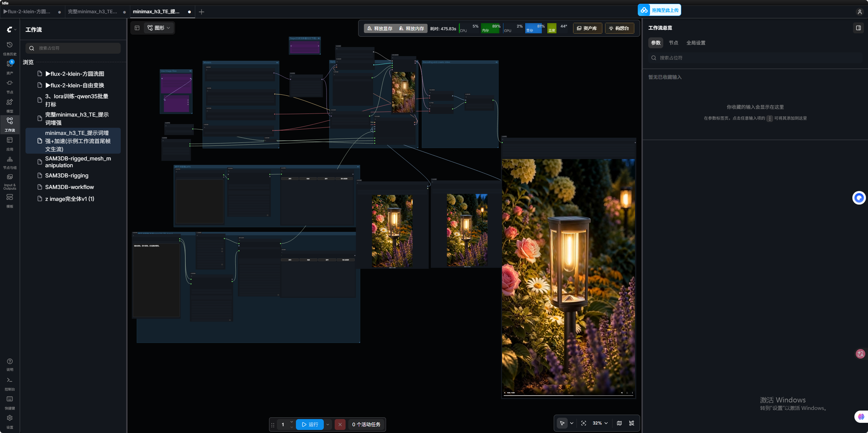Open the 资产 assets sidebar panel
The height and width of the screenshot is (433, 868).
click(x=10, y=67)
